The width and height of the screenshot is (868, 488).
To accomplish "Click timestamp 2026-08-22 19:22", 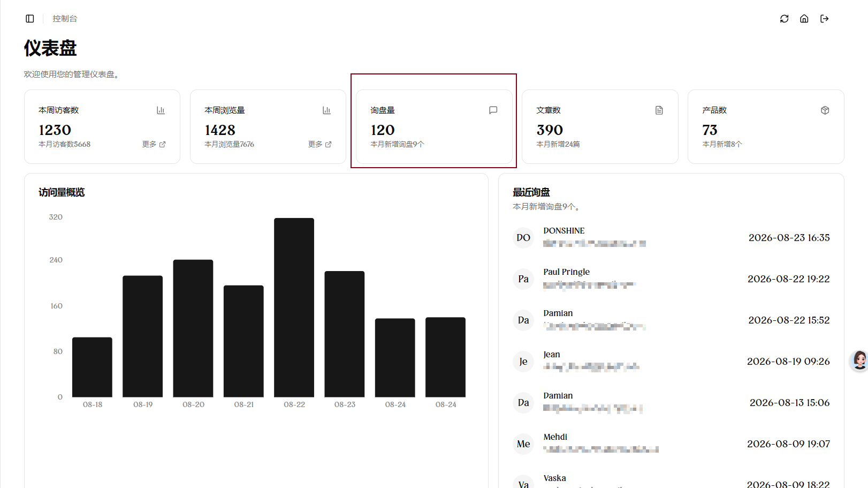I will pyautogui.click(x=789, y=279).
